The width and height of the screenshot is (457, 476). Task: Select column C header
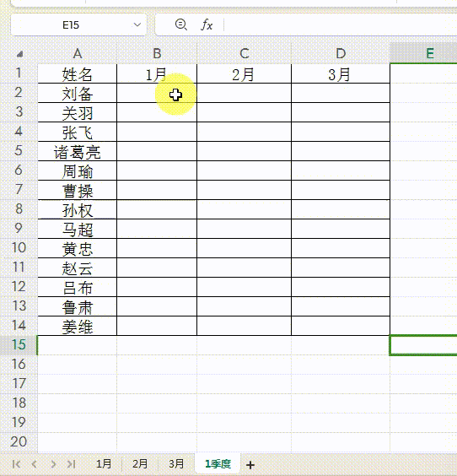[x=245, y=53]
